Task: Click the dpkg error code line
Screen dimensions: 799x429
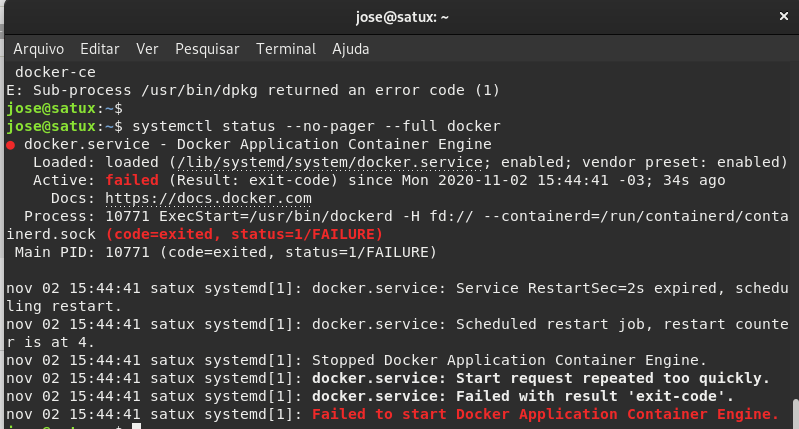Action: point(253,90)
